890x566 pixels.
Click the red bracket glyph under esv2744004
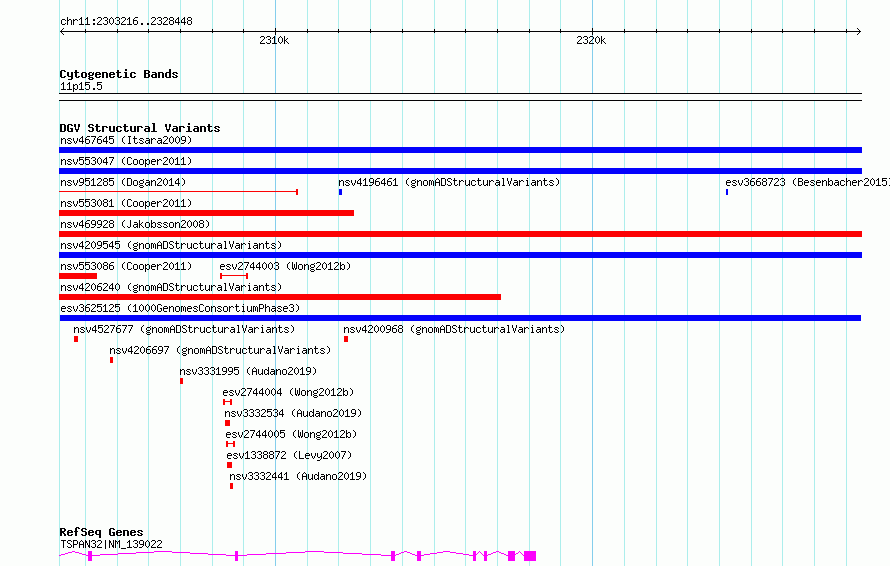coord(228,402)
